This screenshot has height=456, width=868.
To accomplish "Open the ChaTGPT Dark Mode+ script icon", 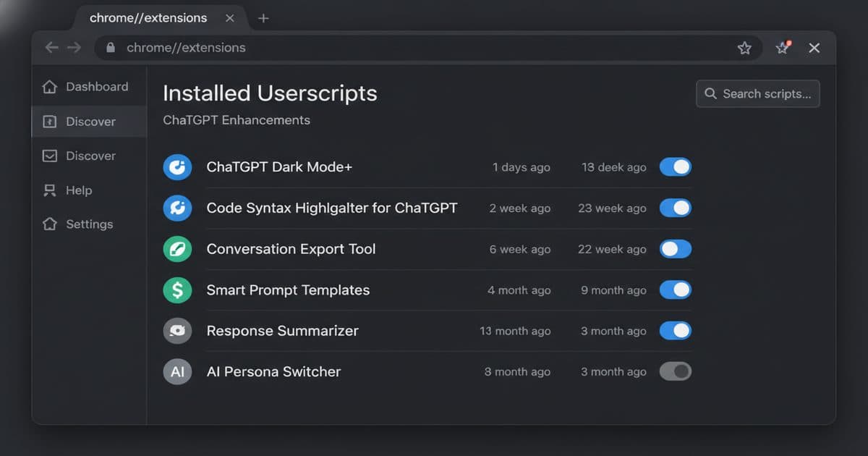I will tap(177, 167).
